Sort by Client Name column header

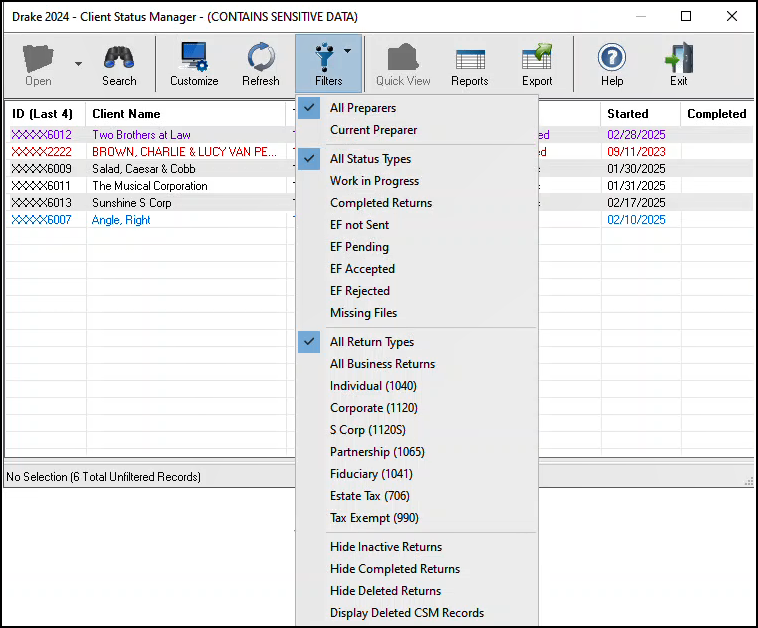(186, 114)
